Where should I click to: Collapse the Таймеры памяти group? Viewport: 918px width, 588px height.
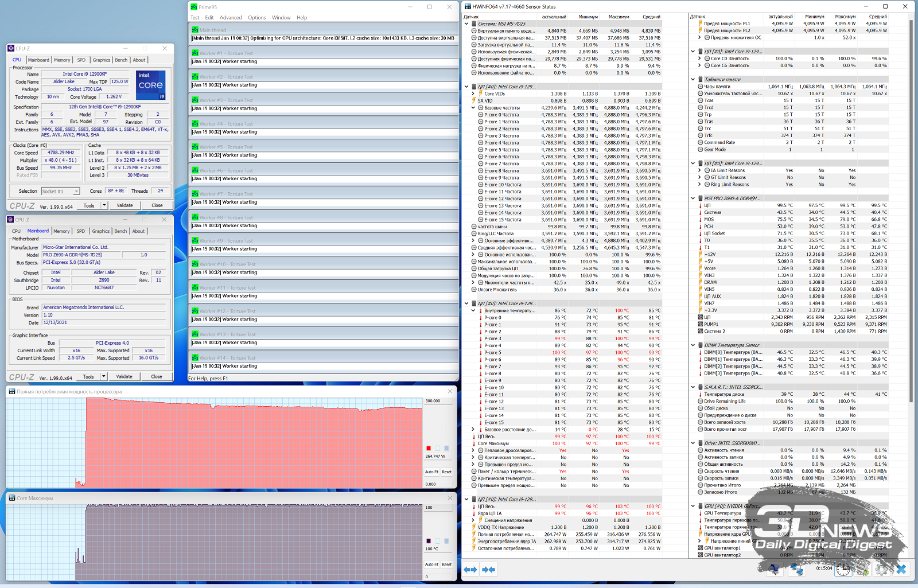tap(693, 80)
